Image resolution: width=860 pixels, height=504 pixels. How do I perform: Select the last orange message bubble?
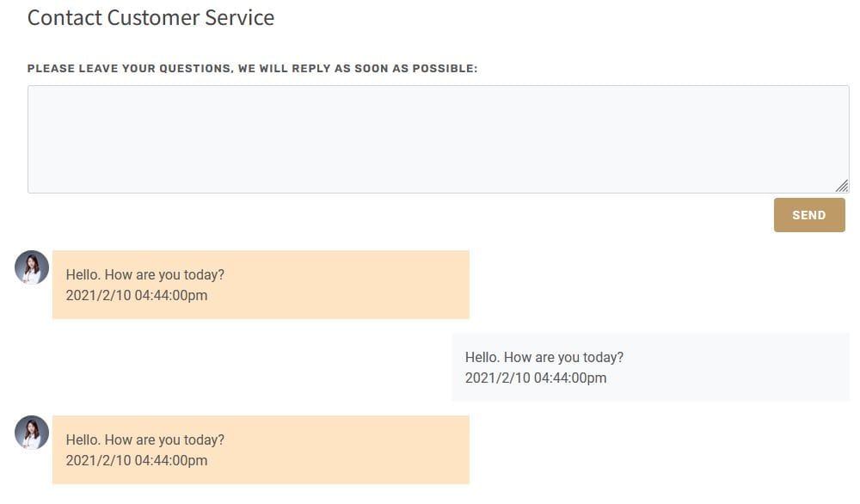point(261,450)
